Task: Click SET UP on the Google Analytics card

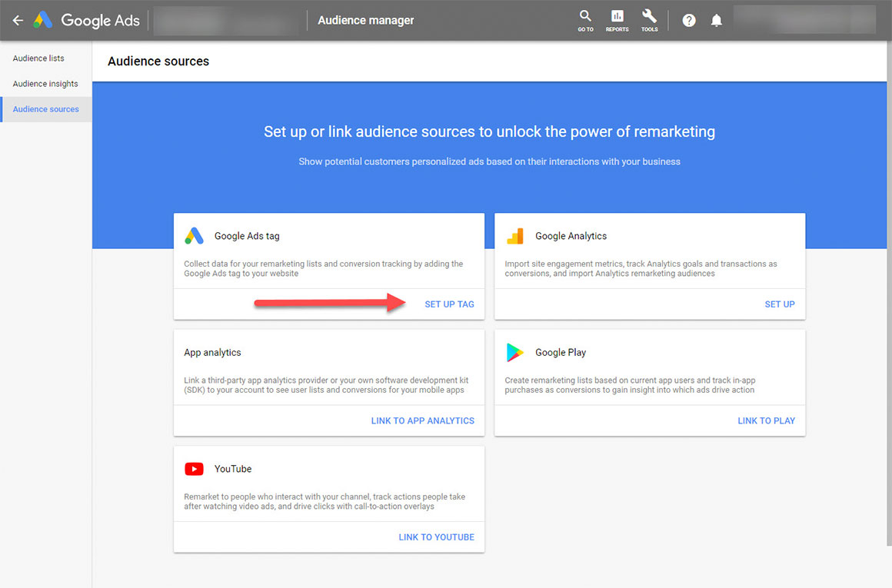Action: tap(780, 304)
